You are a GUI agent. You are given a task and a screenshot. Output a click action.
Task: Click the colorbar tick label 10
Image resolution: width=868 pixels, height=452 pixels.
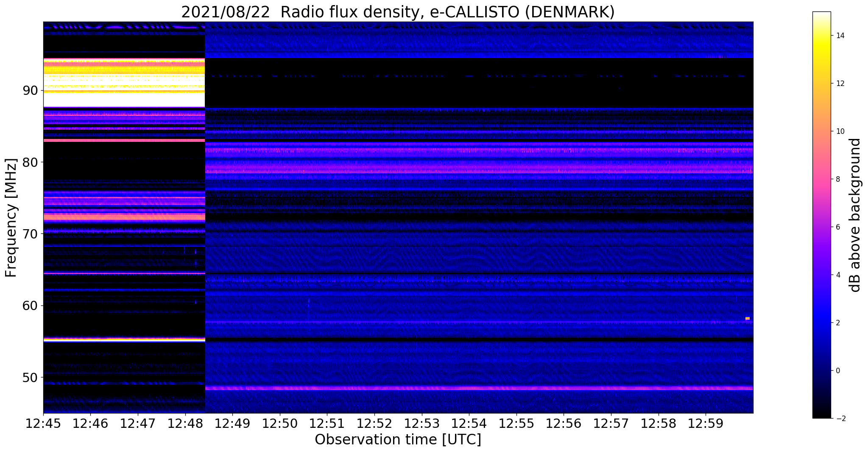(x=839, y=131)
